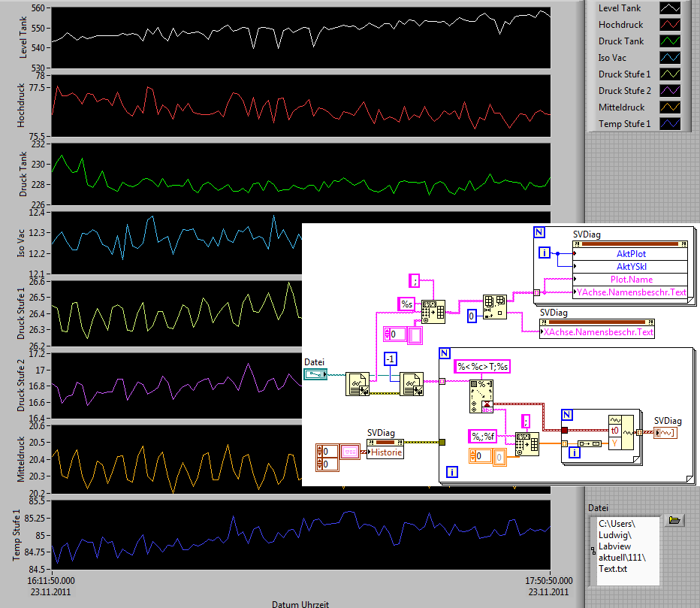Click the Hochdruck Y-axis label
700x608 pixels.
pyautogui.click(x=21, y=105)
